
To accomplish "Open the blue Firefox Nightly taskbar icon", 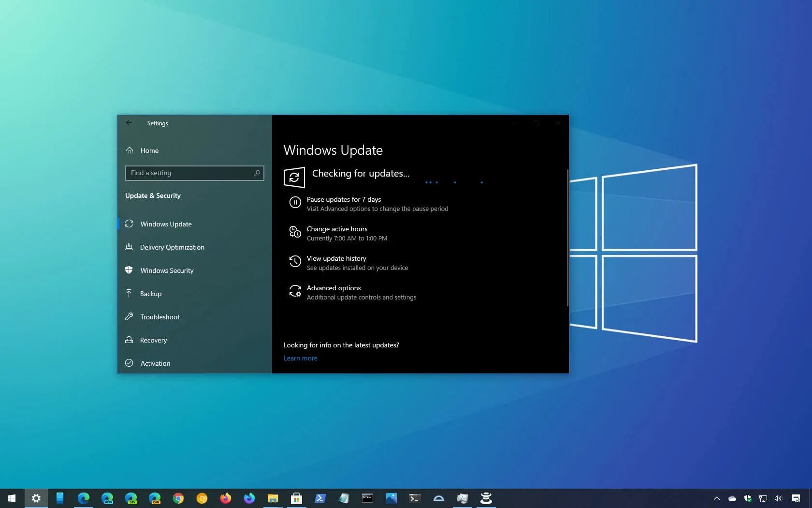I will [x=249, y=498].
